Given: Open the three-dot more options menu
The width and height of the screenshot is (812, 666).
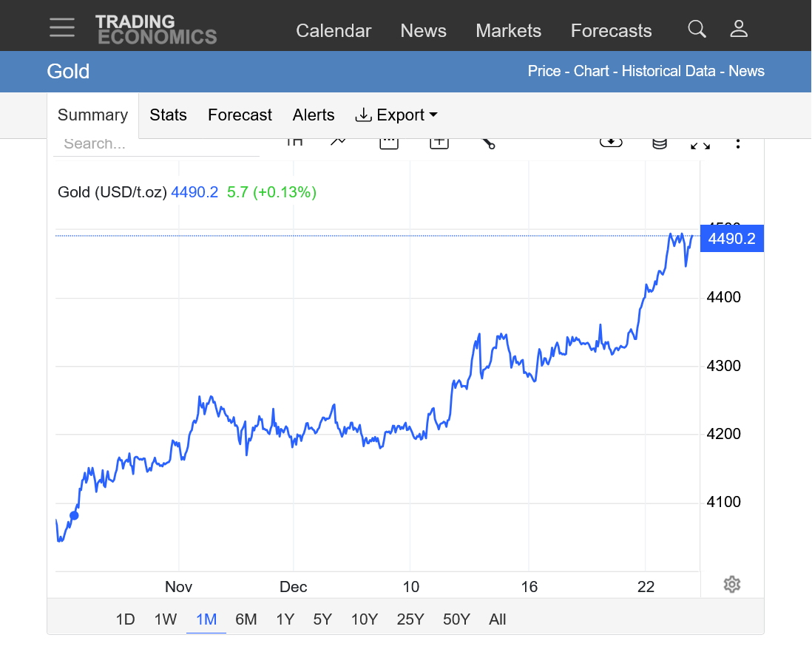Looking at the screenshot, I should (738, 143).
